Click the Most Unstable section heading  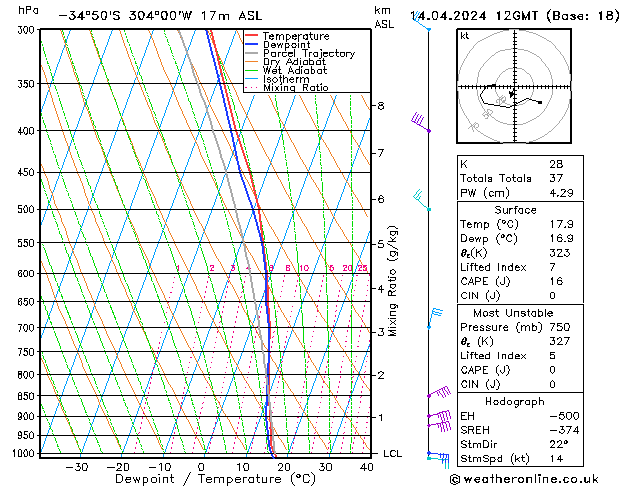pos(513,313)
